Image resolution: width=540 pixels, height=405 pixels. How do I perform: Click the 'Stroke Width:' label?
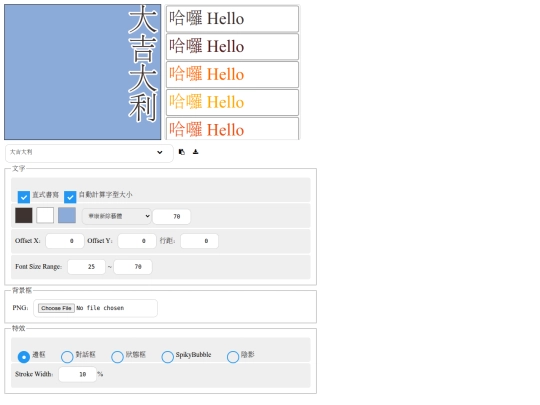tap(34, 374)
